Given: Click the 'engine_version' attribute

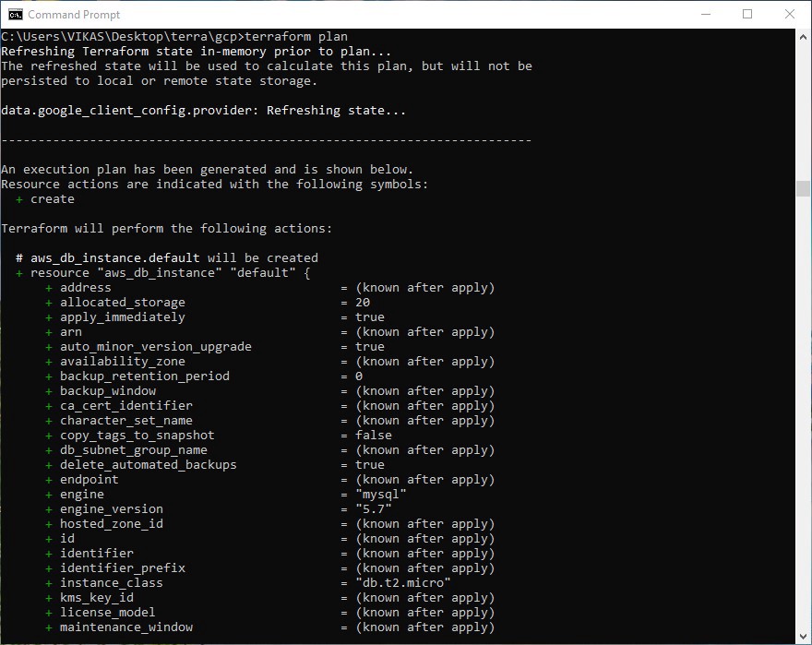Looking at the screenshot, I should (x=112, y=508).
